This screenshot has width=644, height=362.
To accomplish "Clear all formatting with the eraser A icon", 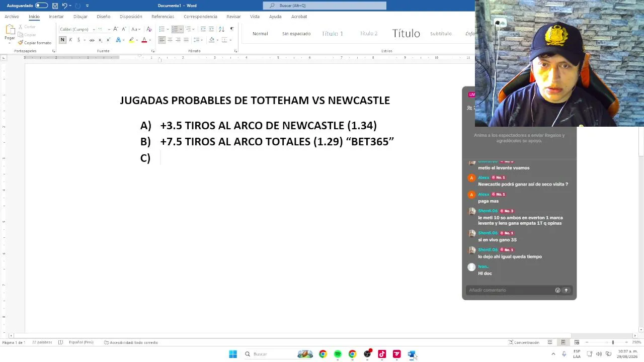I will (149, 29).
